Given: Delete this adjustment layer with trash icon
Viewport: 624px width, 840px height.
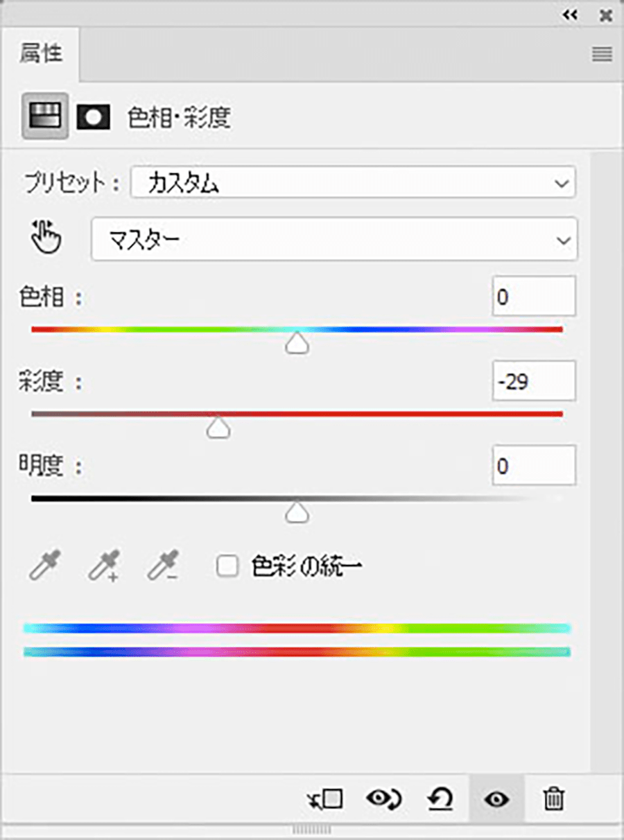Looking at the screenshot, I should pyautogui.click(x=553, y=800).
